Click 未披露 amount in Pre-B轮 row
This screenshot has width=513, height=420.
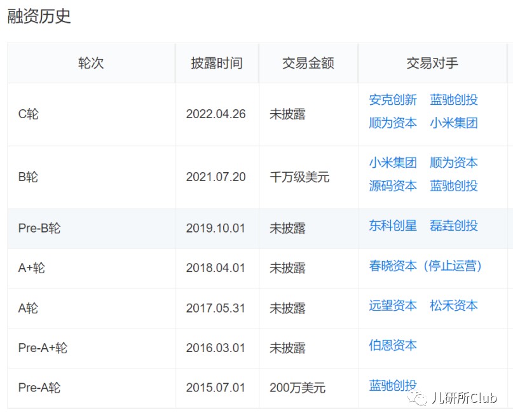[x=287, y=228]
